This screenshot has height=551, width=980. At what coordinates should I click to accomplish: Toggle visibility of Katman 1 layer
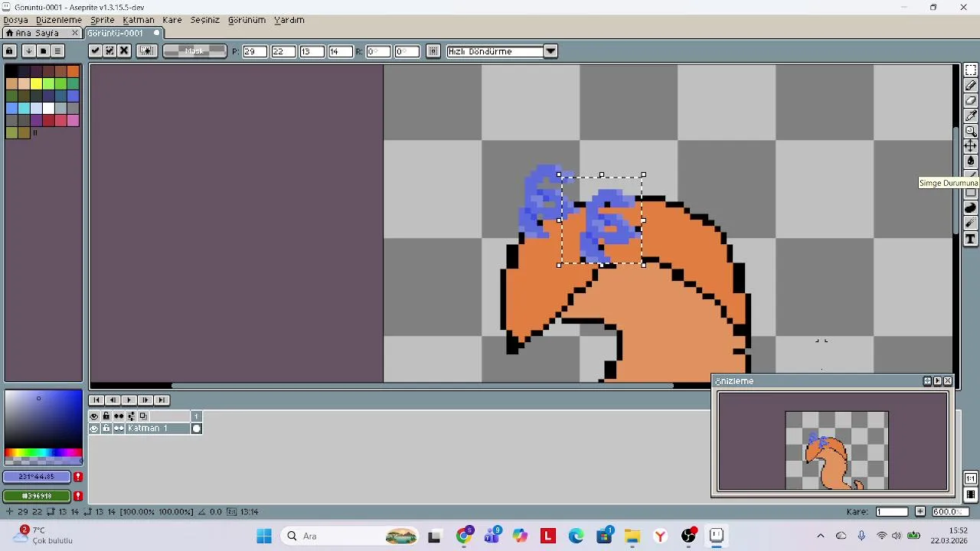(94, 429)
